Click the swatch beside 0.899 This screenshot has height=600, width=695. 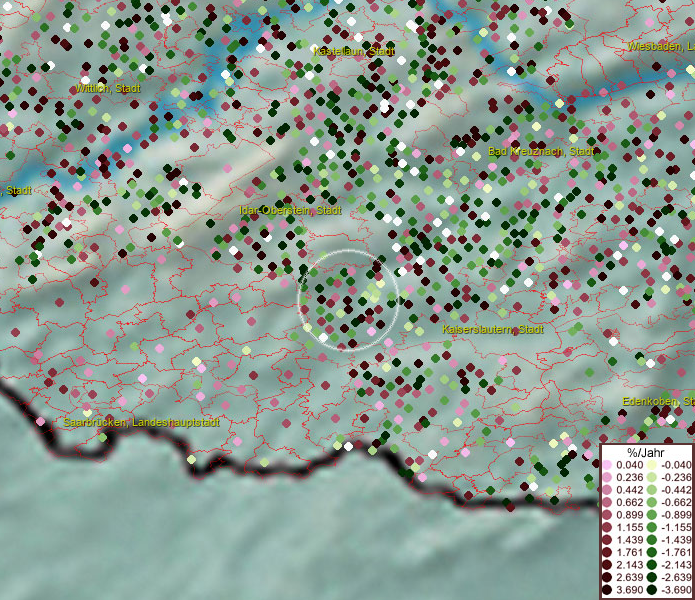click(x=607, y=515)
